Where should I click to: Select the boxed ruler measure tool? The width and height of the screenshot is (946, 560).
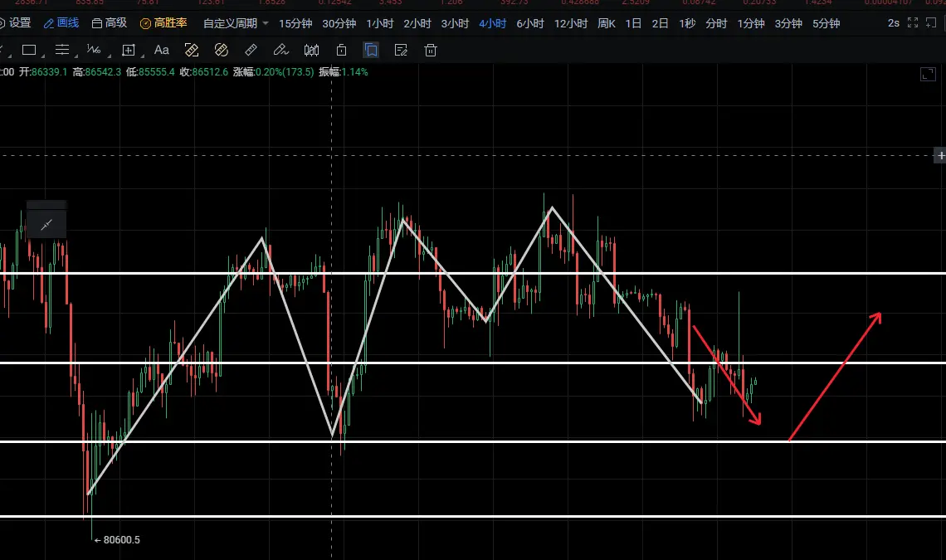click(191, 50)
